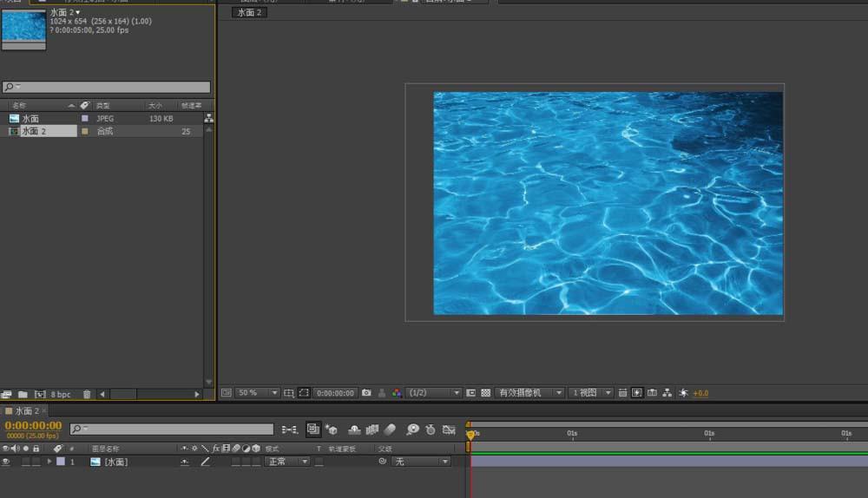The image size is (868, 498).
Task: Click the graph editor icon in timeline
Action: pos(449,429)
